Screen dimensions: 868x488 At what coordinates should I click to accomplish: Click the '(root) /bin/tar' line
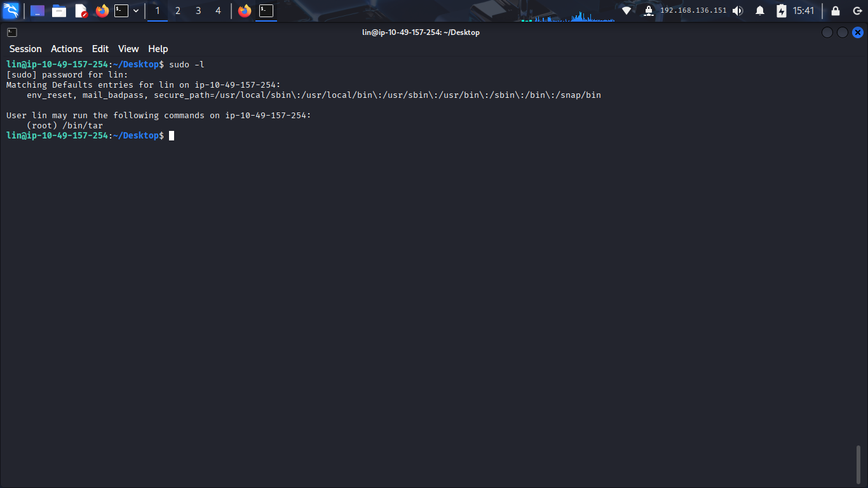pos(65,126)
